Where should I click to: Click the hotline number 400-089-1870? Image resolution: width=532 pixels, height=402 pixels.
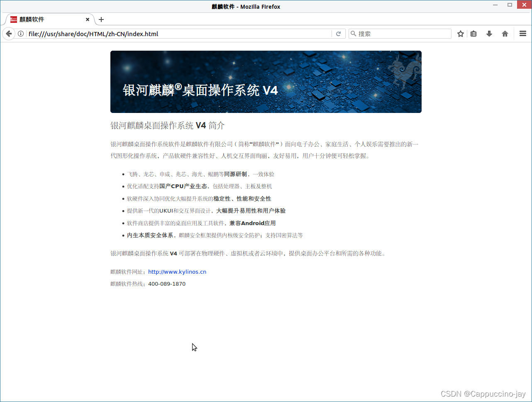pos(167,284)
